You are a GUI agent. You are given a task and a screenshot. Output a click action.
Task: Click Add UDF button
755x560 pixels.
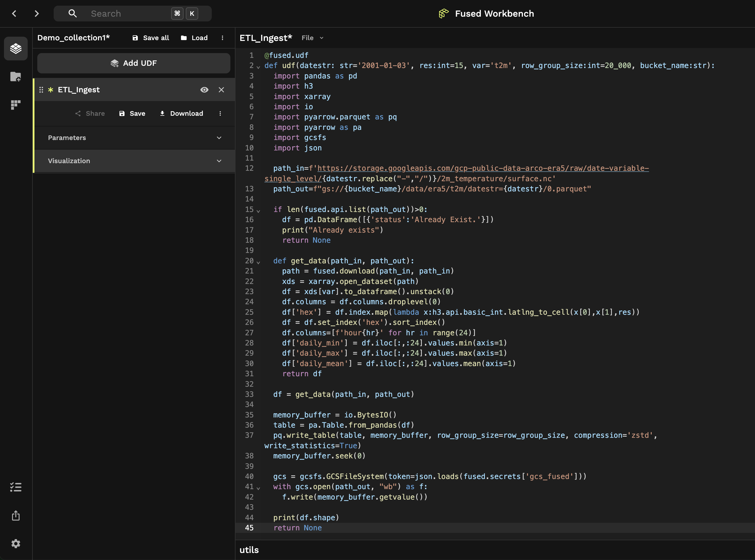tap(134, 63)
